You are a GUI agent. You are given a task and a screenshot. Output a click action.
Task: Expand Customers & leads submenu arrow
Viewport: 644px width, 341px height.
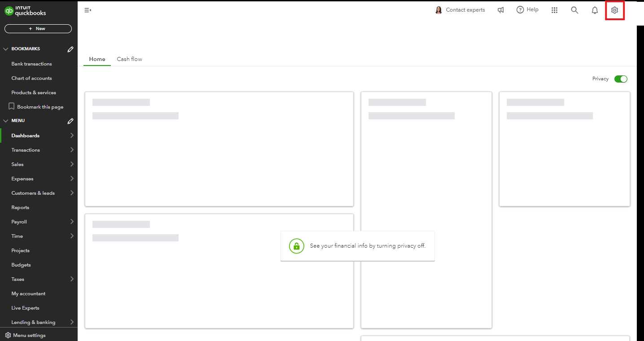[72, 193]
